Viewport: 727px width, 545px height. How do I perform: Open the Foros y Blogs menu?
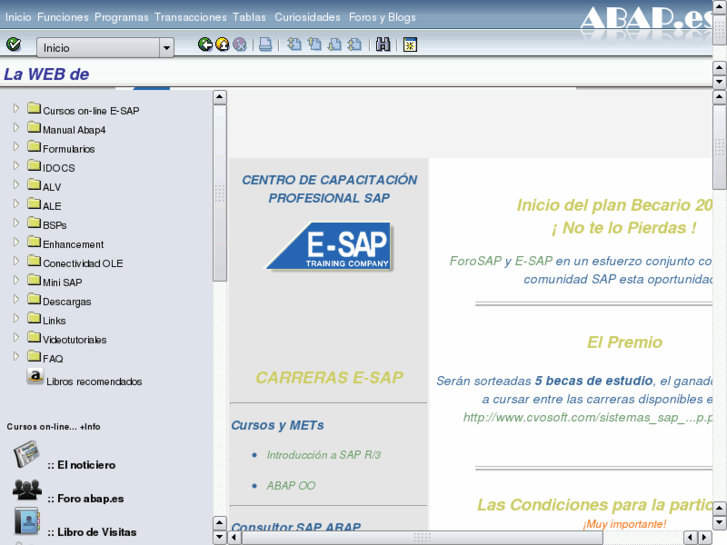pos(382,17)
